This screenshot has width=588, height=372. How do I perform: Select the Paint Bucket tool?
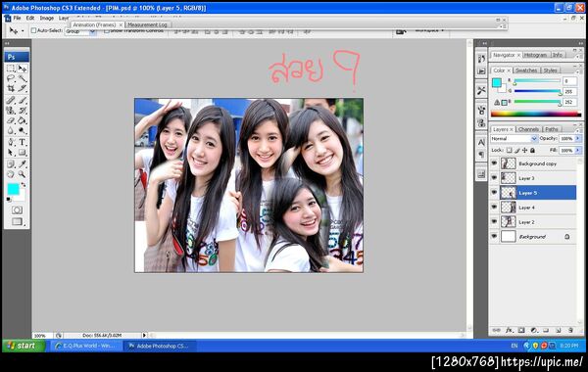[x=23, y=120]
